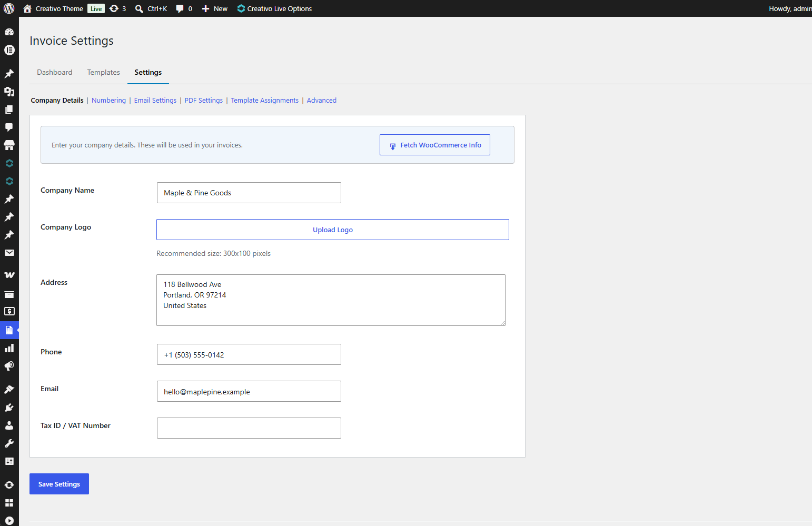Switch to the Dashboard tab
This screenshot has height=526, width=812.
point(55,72)
